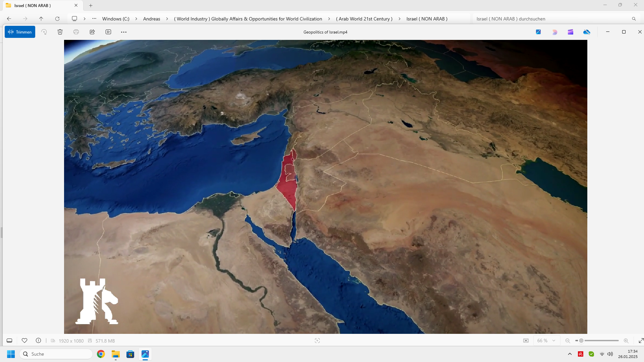Open the 66 % zoom dropdown

tap(546, 341)
